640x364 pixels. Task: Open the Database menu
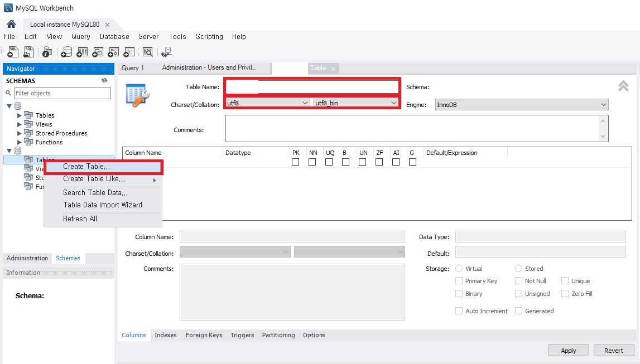pyautogui.click(x=114, y=37)
